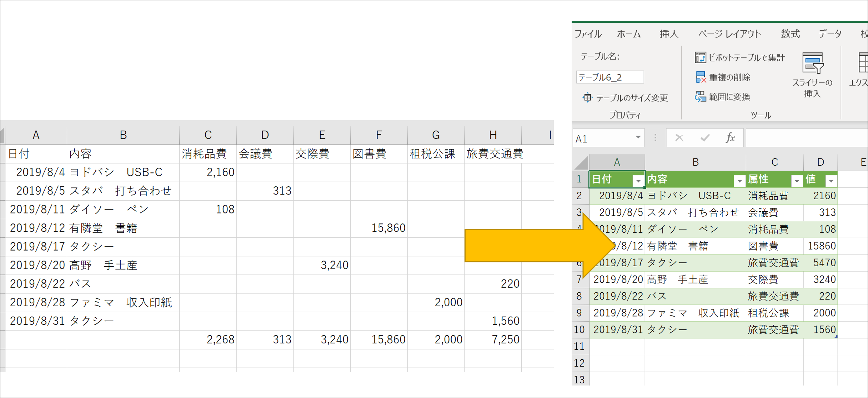Click the convert to range icon
Viewport: 868px width, 398px height.
(x=701, y=97)
